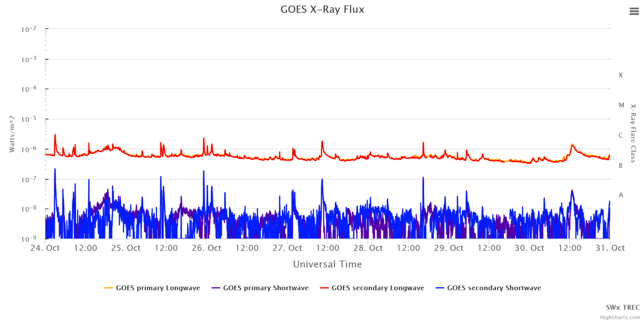Click the blue GOES secondary Shortwave legend line

(440, 288)
